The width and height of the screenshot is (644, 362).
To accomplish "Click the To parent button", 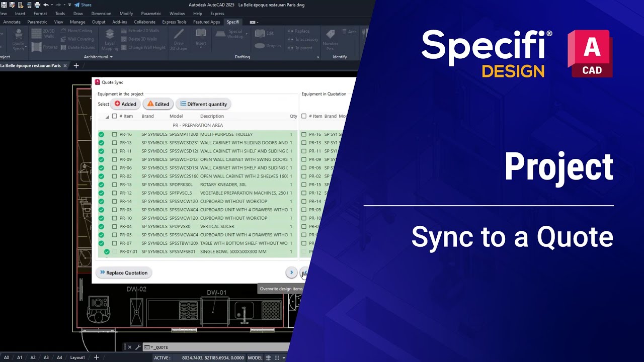I will 300,48.
